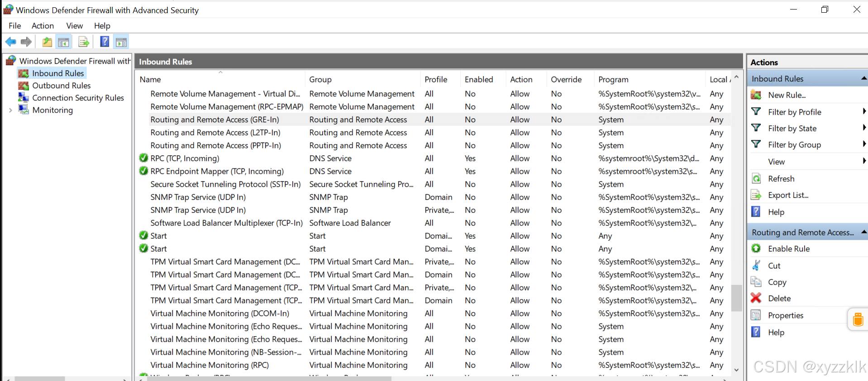The width and height of the screenshot is (868, 381).
Task: Collapse the Routing and Remote Access actions section
Action: pyautogui.click(x=863, y=232)
